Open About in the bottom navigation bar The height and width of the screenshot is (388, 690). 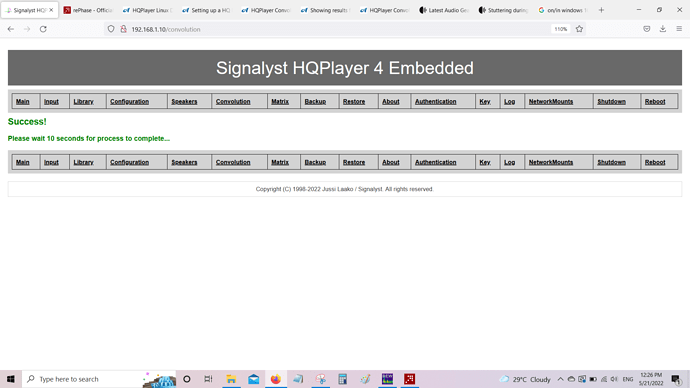(x=390, y=162)
